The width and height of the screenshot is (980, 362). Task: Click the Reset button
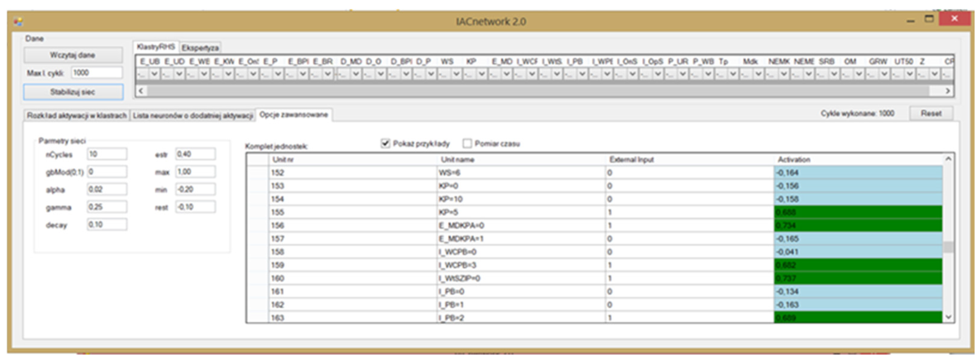pos(931,114)
